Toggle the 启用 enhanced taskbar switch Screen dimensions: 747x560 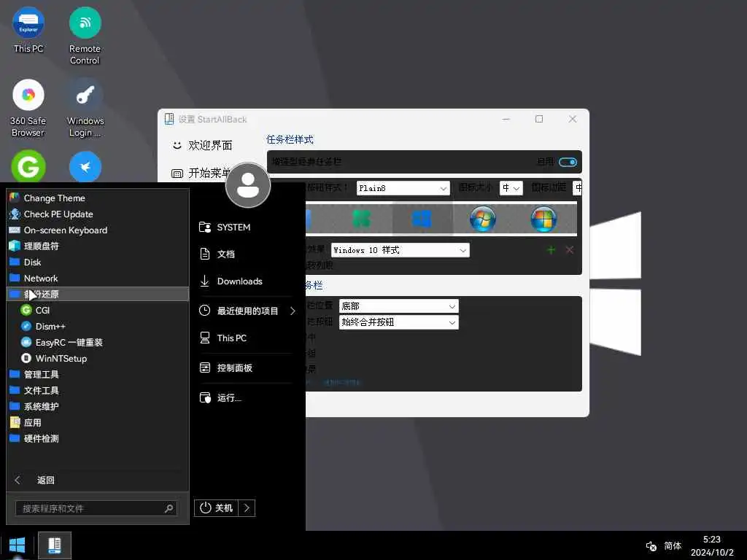tap(568, 162)
